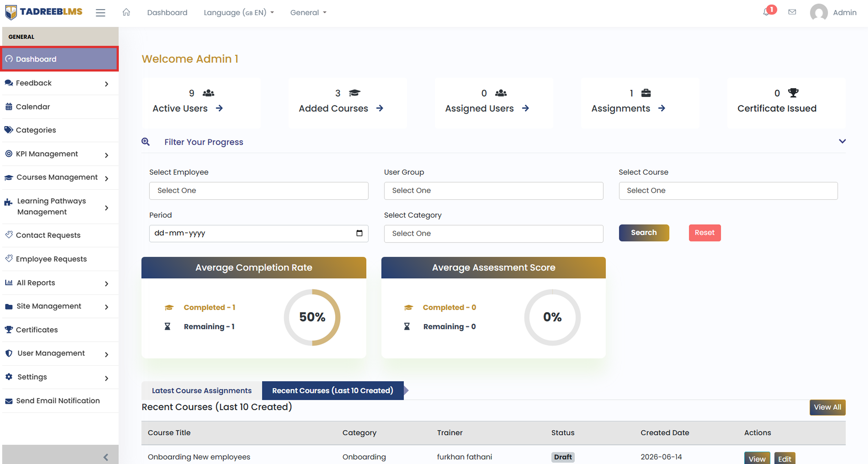Click the Period date input field
The width and height of the screenshot is (868, 464).
259,233
